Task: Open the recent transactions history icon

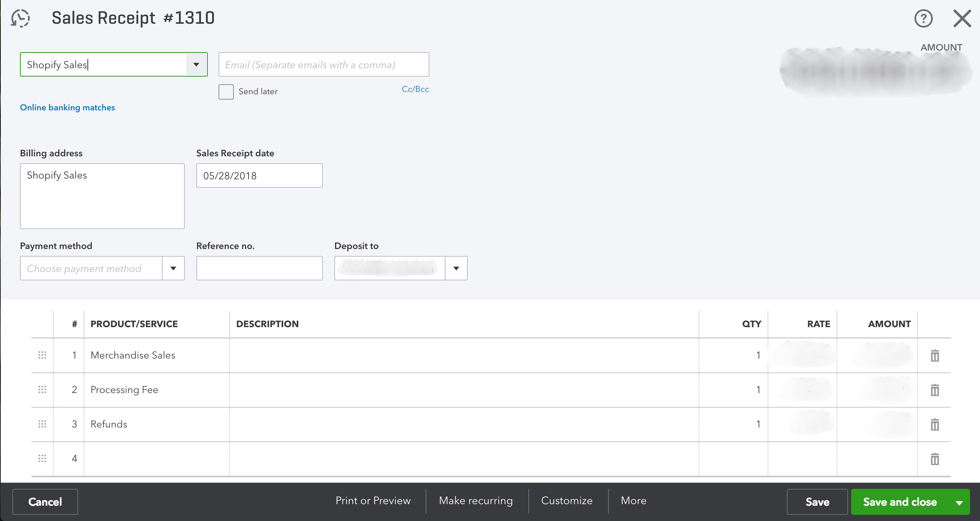Action: click(x=20, y=18)
